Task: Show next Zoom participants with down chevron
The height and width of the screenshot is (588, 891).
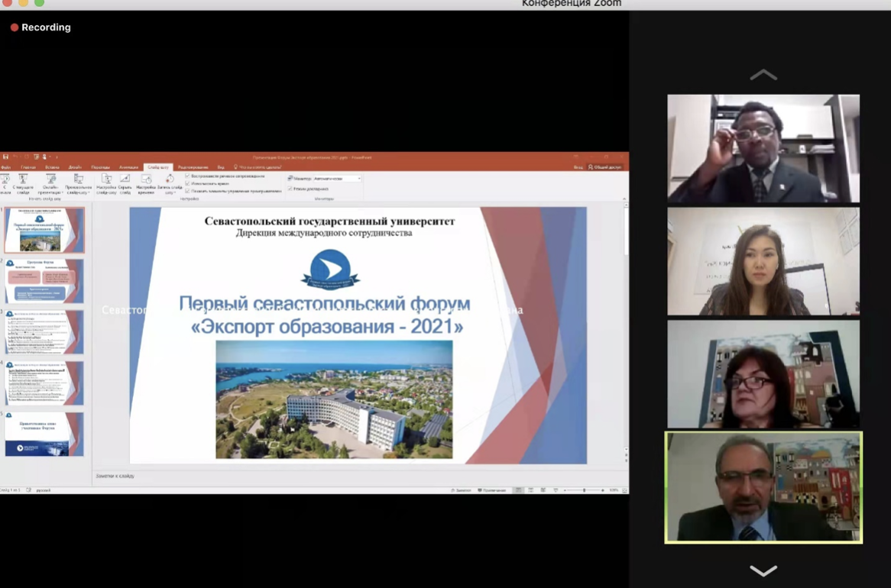Action: point(763,570)
